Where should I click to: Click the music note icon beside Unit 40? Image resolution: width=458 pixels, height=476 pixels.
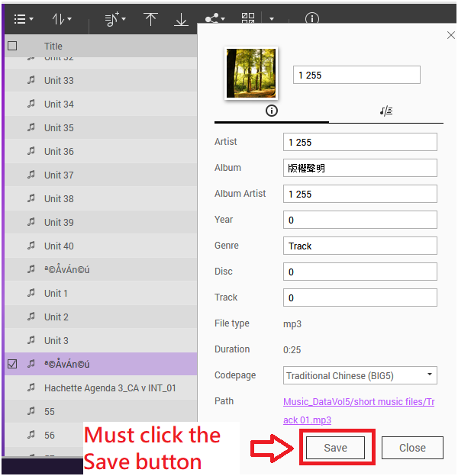[31, 246]
